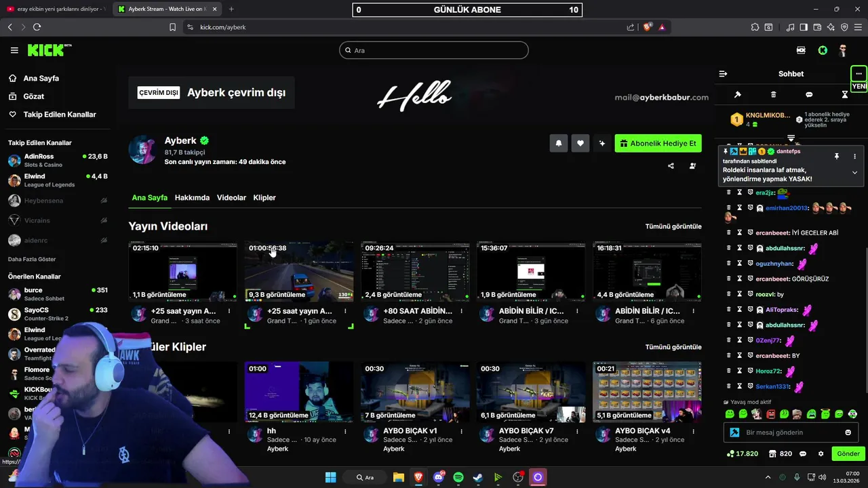
Task: Open Spotify from the taskbar
Action: tap(458, 477)
